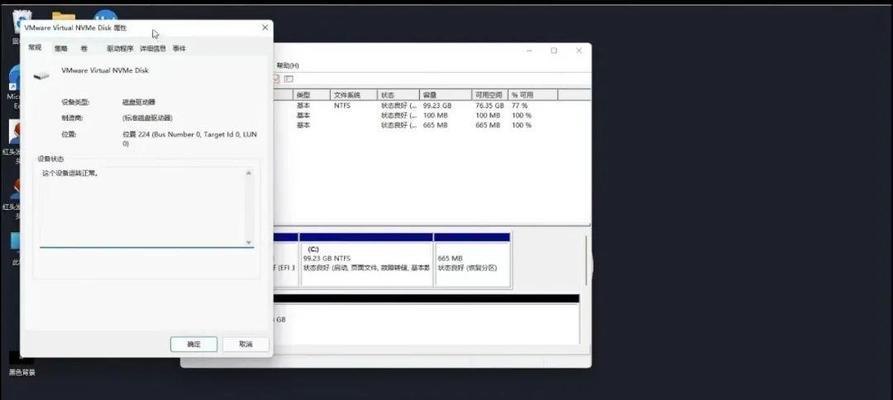893x400 pixels.
Task: Click device status scroll-up arrow
Action: coord(248,173)
